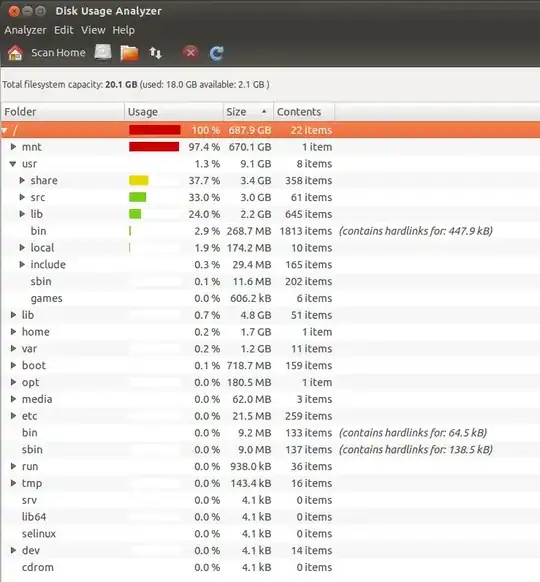Screen dimensions: 540x582
Task: Expand the var folder
Action: 13,349
